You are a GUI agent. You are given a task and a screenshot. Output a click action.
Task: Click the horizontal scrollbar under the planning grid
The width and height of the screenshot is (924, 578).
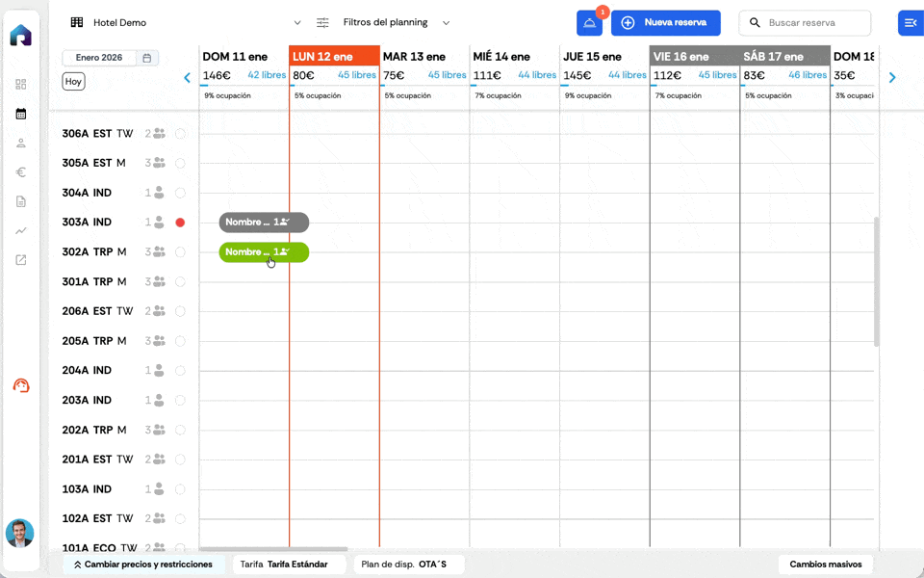pyautogui.click(x=272, y=549)
